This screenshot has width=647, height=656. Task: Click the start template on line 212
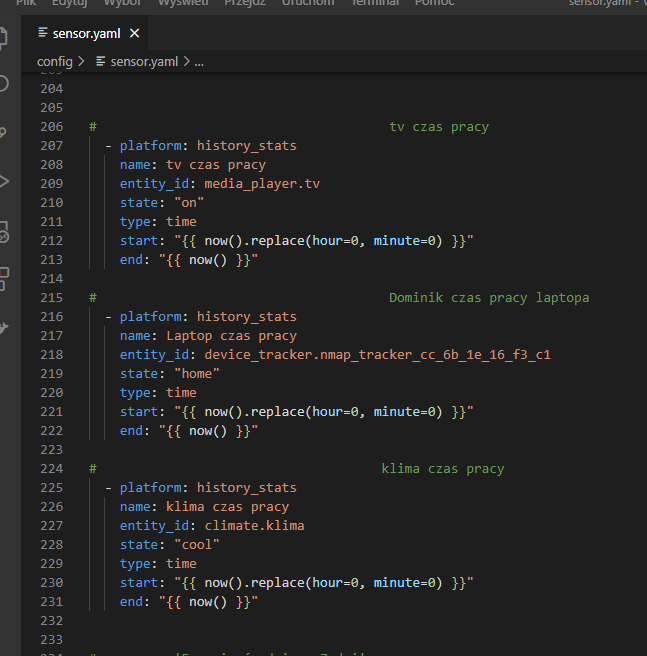coord(324,241)
